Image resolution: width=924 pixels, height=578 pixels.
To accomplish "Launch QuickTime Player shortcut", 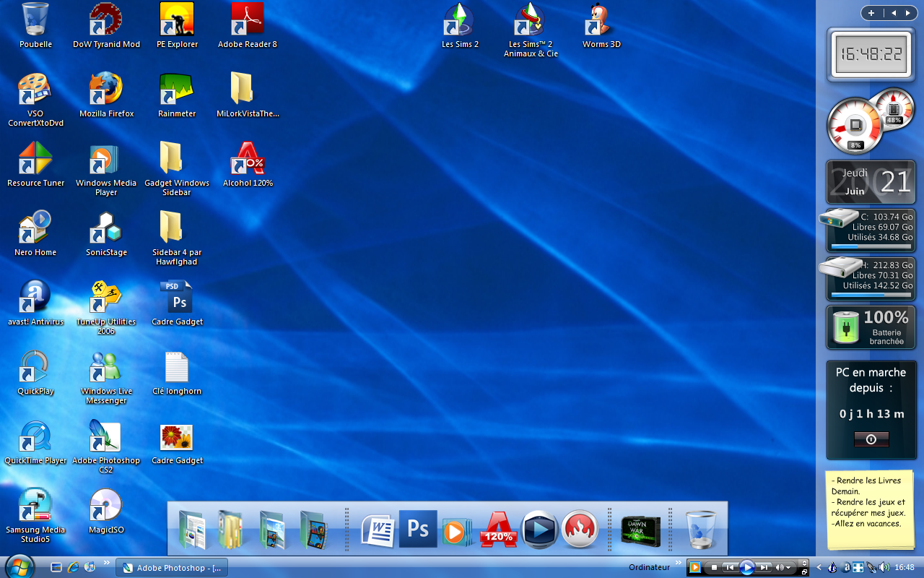I will click(x=35, y=441).
